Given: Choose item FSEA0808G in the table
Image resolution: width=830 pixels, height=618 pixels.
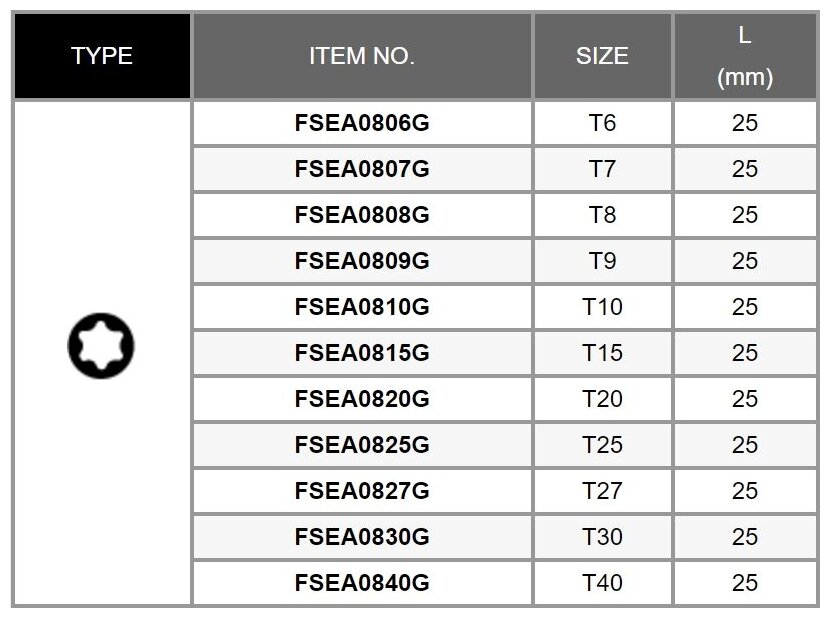Looking at the screenshot, I should [x=362, y=215].
